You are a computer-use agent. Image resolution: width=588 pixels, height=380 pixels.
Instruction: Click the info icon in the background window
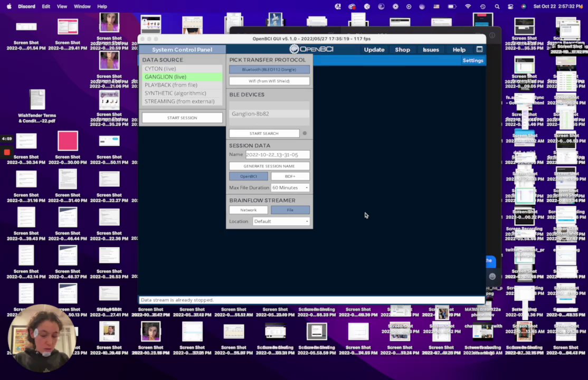tap(492, 35)
